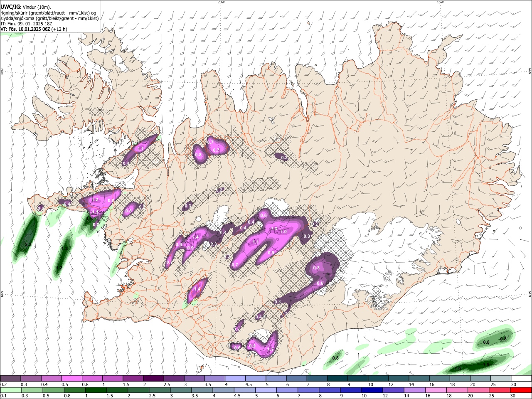Click light lavender upper swatch between 4 and 4.5
This screenshot has width=532, height=399.
point(235,378)
